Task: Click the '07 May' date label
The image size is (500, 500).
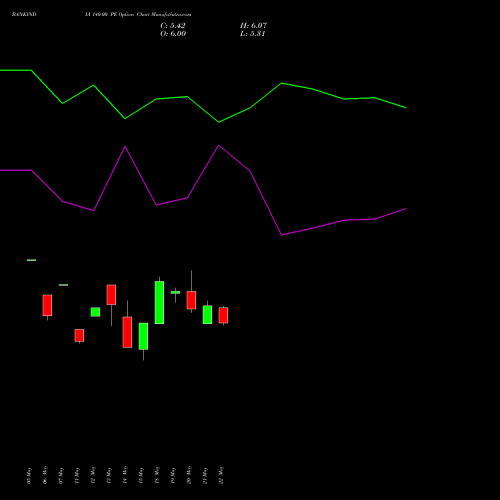Action: pyautogui.click(x=61, y=476)
